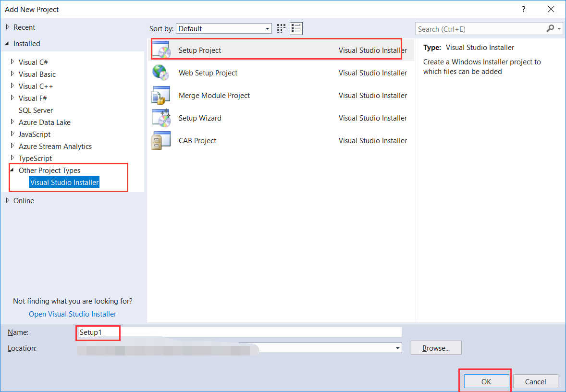566x392 pixels.
Task: Click the Merge Module Project icon
Action: [x=160, y=95]
